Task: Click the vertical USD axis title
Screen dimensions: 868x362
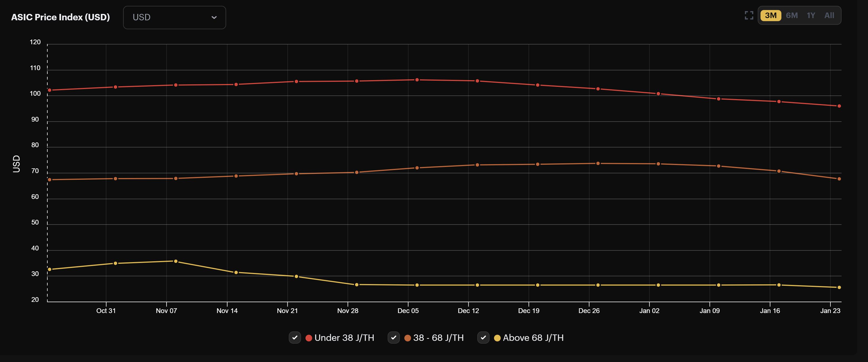Action: tap(16, 164)
